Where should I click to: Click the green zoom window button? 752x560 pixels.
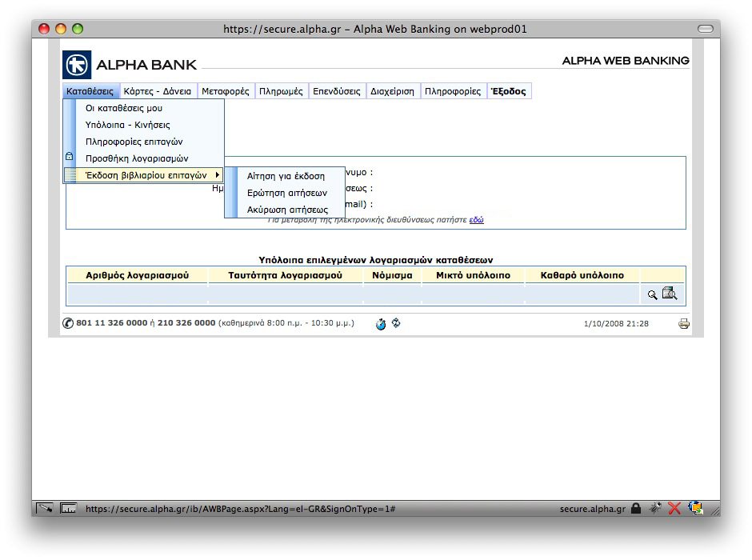point(78,29)
